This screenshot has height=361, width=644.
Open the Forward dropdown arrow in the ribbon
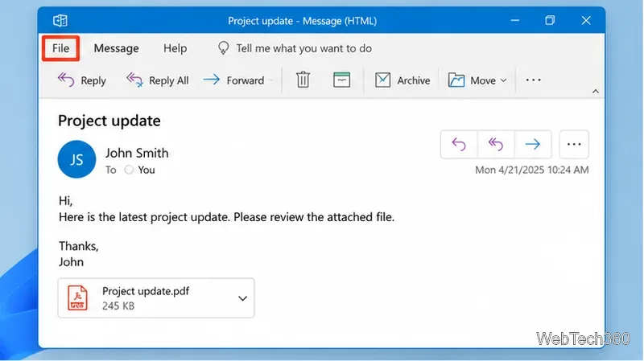pyautogui.click(x=271, y=80)
